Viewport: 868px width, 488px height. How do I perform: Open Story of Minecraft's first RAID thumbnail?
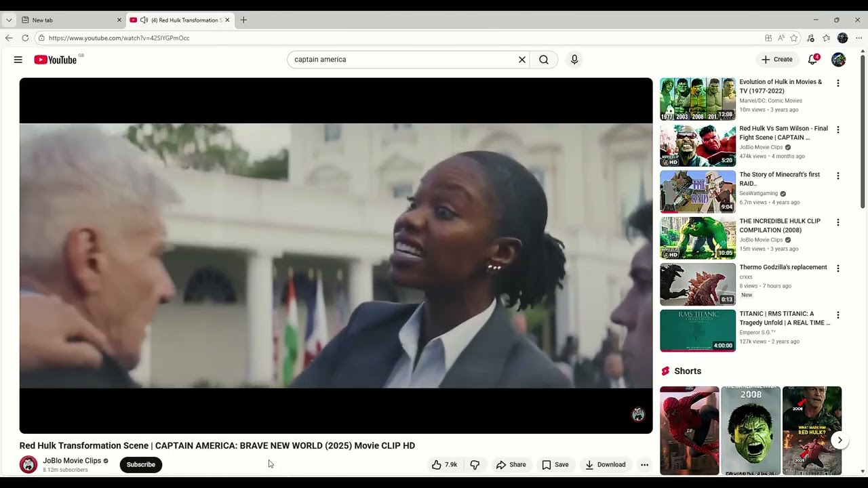coord(698,192)
